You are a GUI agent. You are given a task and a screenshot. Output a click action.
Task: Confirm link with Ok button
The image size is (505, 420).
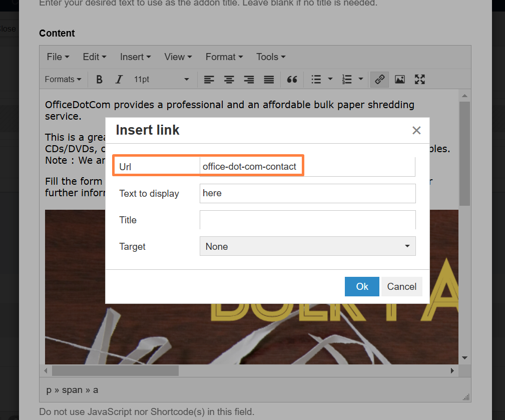click(x=362, y=286)
